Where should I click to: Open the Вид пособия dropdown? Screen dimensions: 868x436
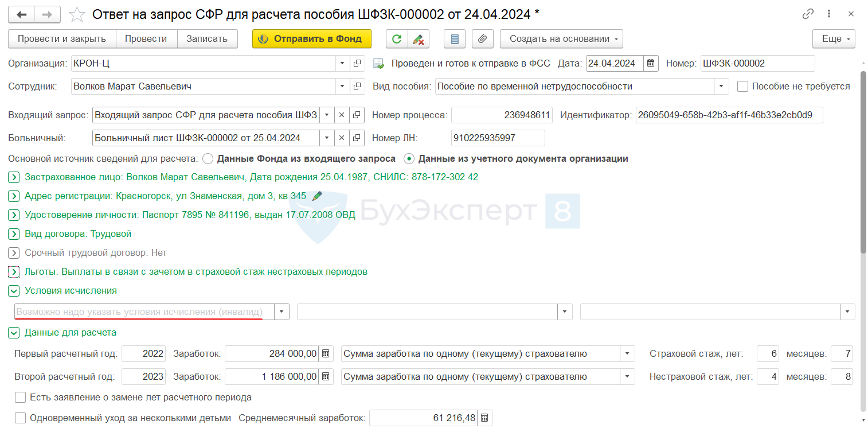pyautogui.click(x=721, y=87)
